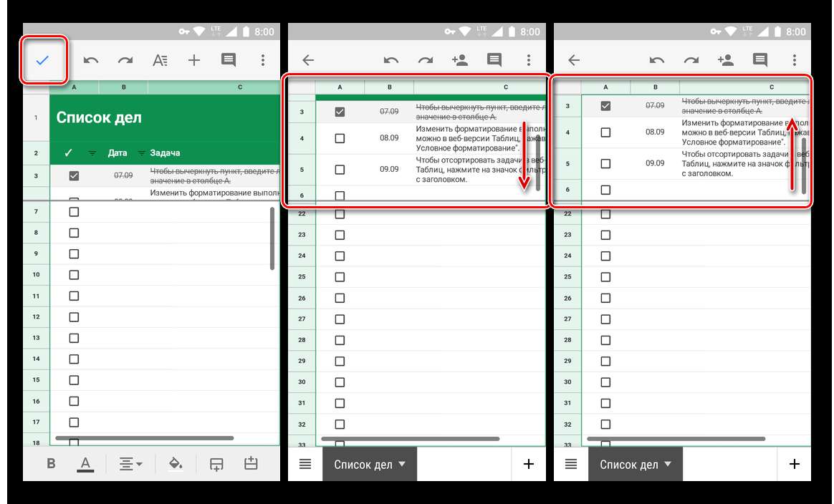The image size is (834, 504).
Task: Select row 30 header in right screen
Action: pos(568,382)
